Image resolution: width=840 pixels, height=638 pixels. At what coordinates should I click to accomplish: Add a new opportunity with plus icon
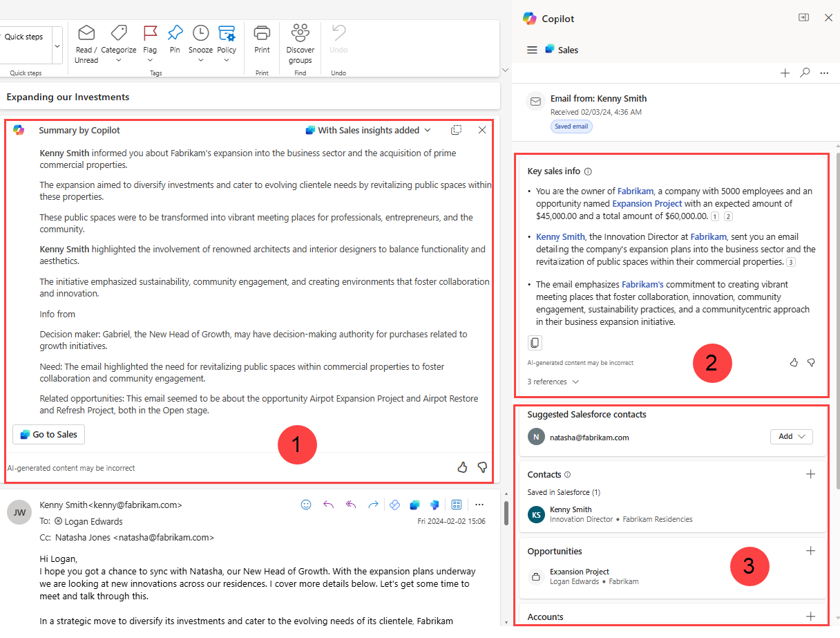[x=811, y=551]
